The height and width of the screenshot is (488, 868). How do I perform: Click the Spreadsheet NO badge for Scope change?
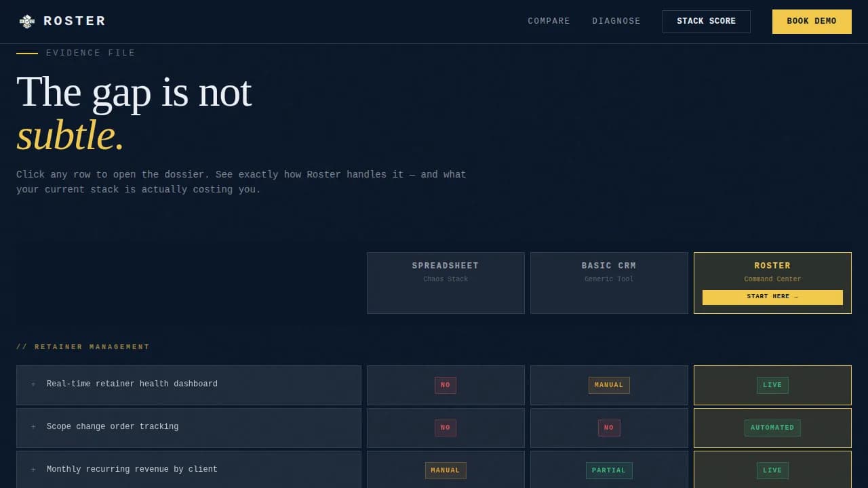pyautogui.click(x=446, y=428)
